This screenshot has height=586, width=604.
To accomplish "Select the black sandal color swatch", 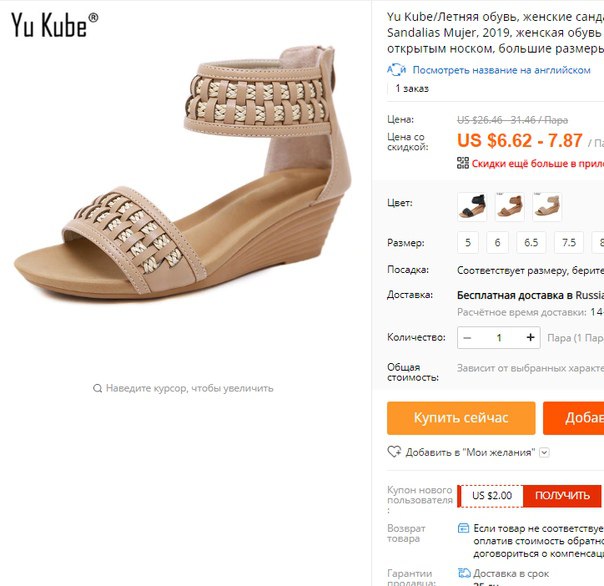I will [471, 207].
